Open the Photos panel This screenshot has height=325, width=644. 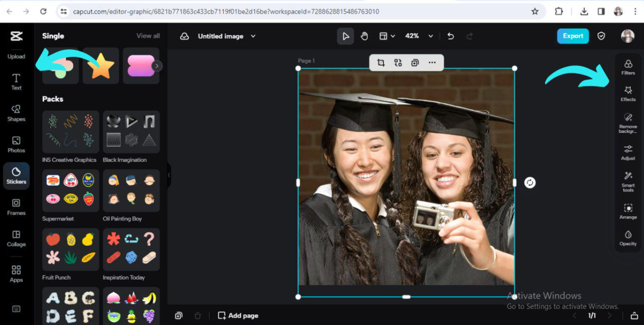(16, 144)
